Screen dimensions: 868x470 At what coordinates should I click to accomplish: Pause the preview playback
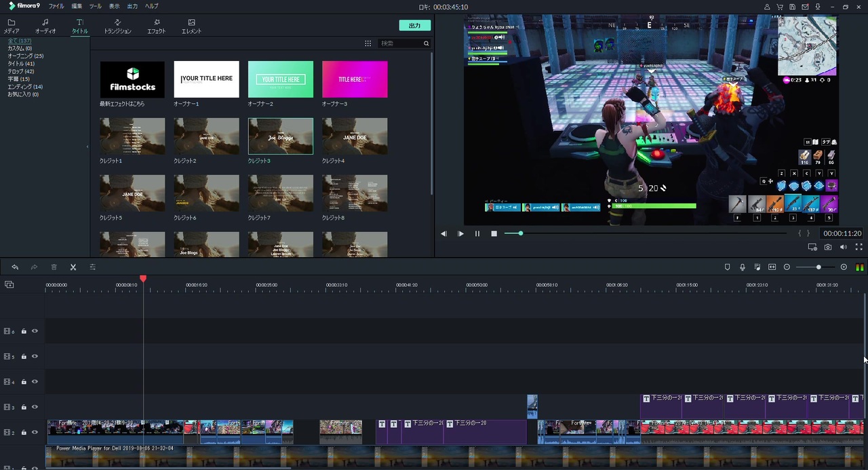pos(477,233)
